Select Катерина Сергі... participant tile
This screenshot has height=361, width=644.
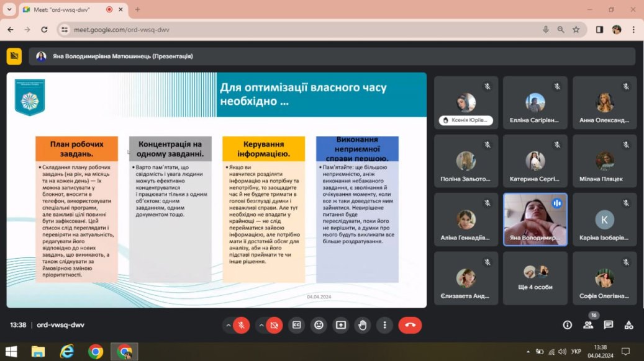click(x=535, y=161)
